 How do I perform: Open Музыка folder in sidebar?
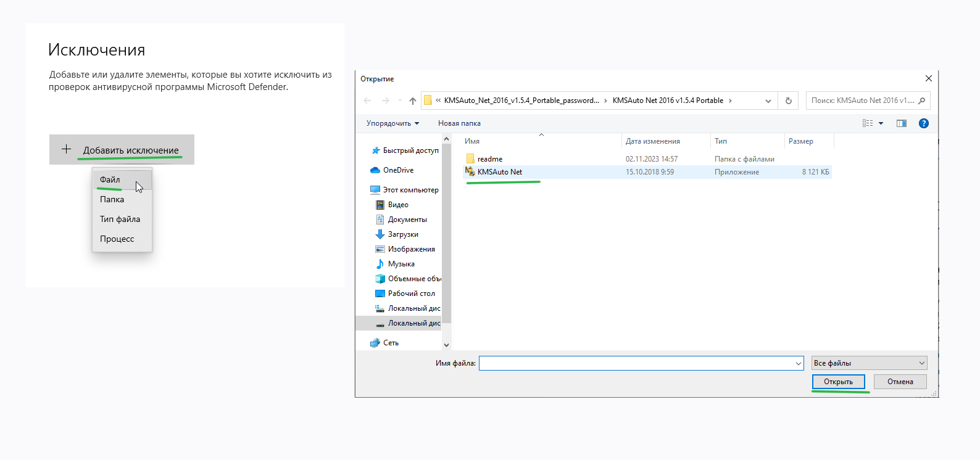[396, 264]
